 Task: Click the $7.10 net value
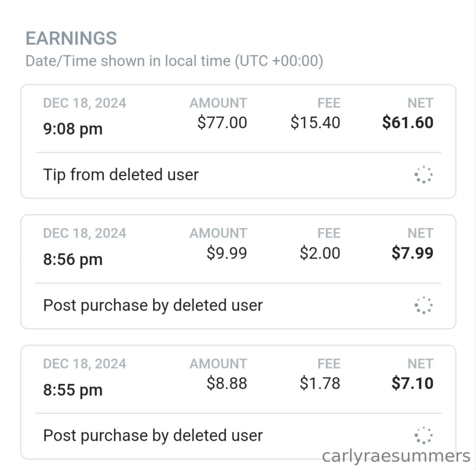(x=412, y=383)
